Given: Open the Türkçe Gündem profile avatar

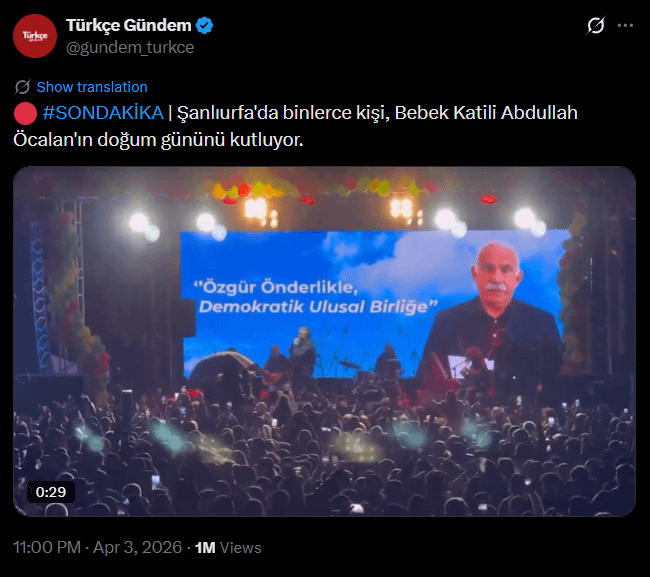Looking at the screenshot, I should tap(35, 36).
